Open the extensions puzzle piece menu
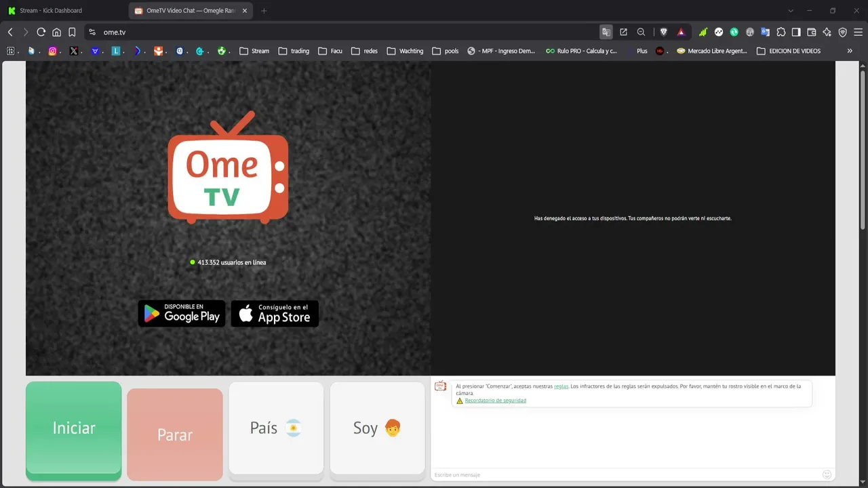868x488 pixels. [x=781, y=32]
